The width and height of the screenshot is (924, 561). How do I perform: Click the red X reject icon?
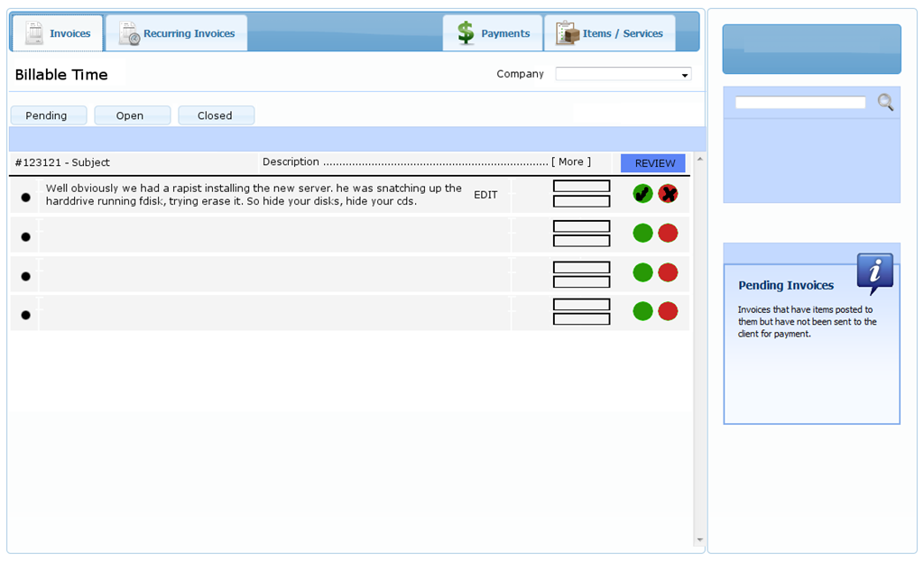click(668, 194)
